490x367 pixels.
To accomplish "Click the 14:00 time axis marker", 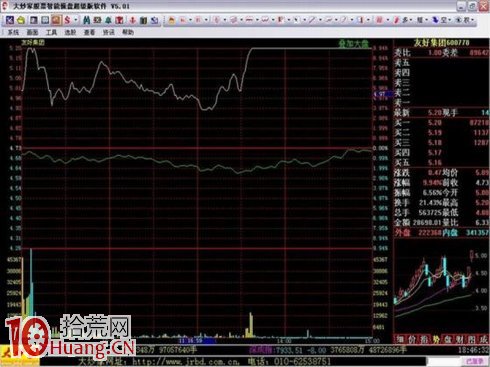I will point(284,341).
